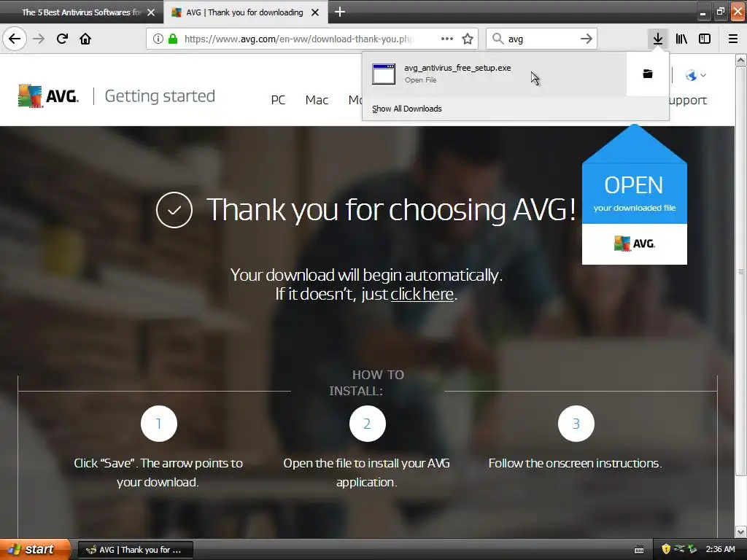747x560 pixels.
Task: Click the page scrollbar down arrow
Action: click(x=741, y=532)
